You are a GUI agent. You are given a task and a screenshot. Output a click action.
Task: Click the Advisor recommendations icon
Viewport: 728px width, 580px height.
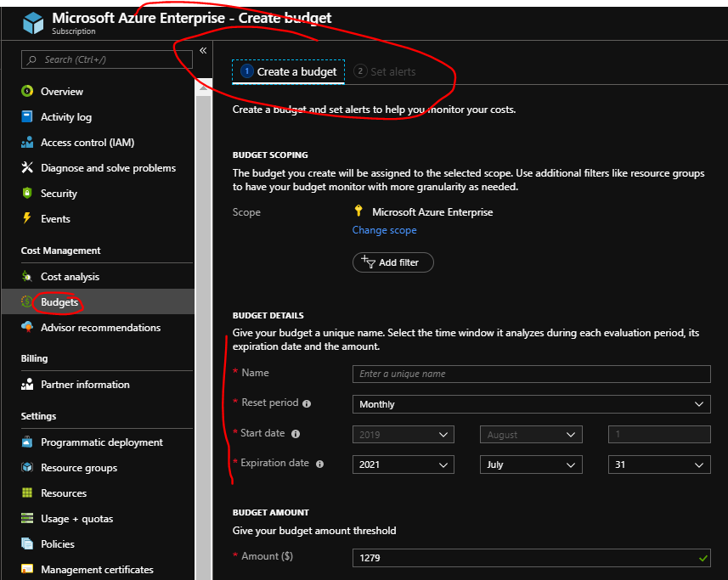[27, 327]
